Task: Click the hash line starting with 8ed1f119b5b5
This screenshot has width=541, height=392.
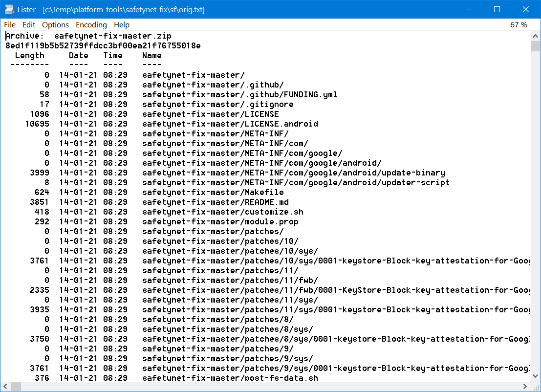Action: [103, 45]
